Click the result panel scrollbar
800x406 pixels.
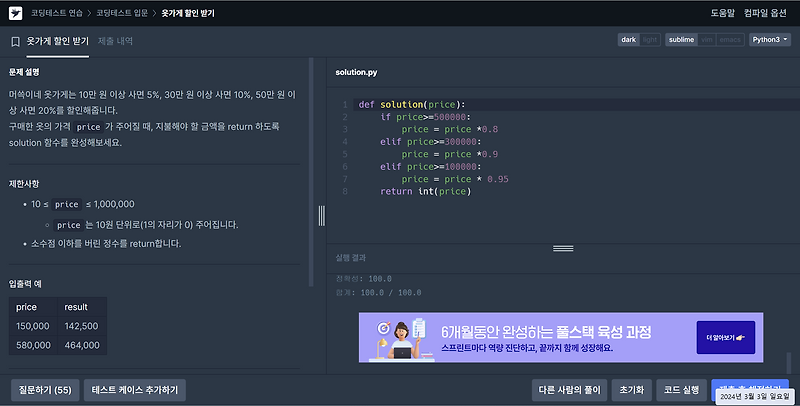(789, 363)
